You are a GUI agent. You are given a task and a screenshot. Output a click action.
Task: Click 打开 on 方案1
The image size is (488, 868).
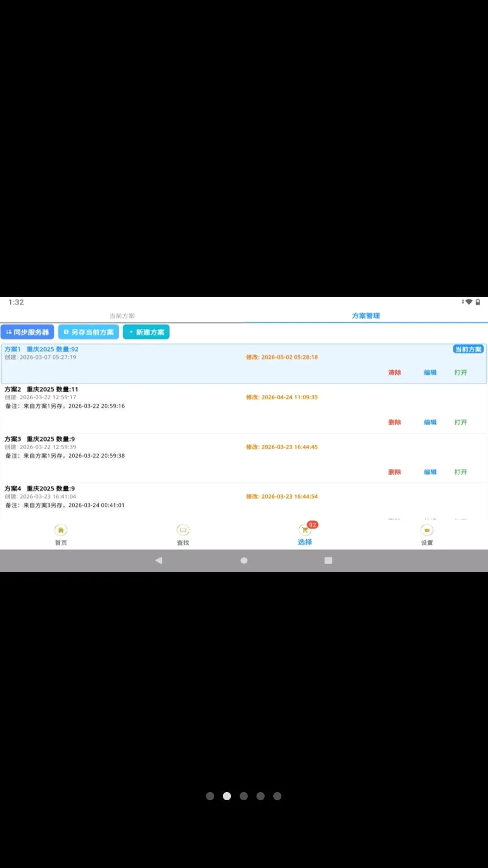tap(461, 373)
